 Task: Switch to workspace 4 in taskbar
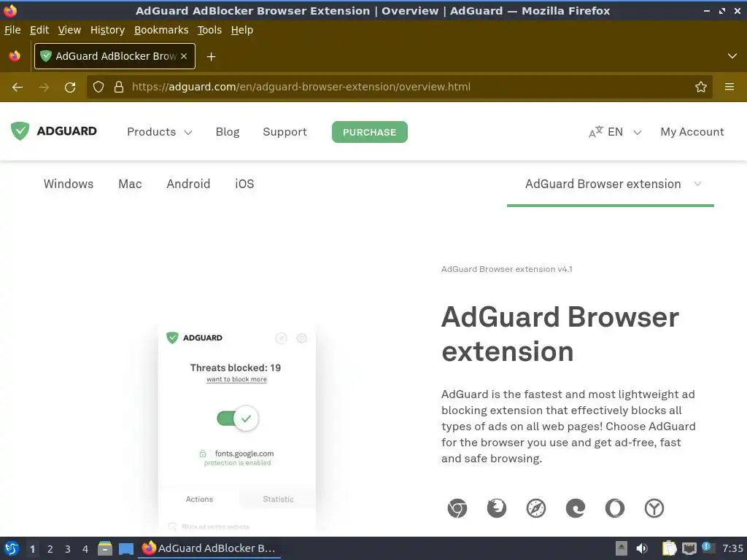click(85, 548)
